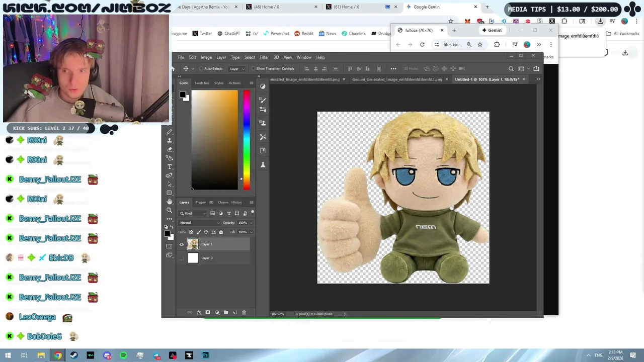Open the Brushes panel icon
Screen dimensions: 644x362
point(263,100)
